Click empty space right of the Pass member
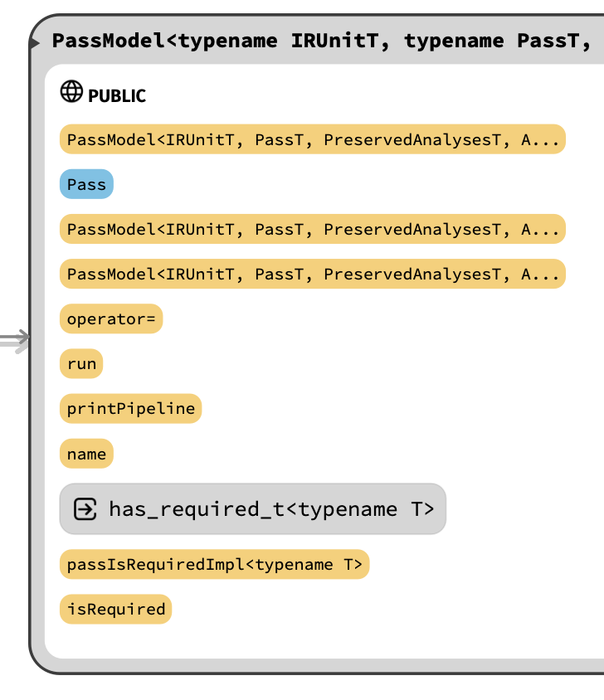The image size is (604, 700). [x=332, y=184]
